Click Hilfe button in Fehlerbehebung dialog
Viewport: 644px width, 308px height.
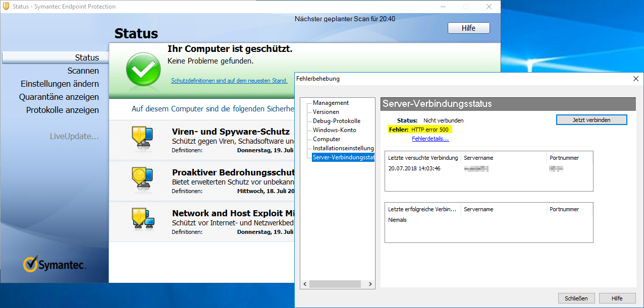coord(617,298)
